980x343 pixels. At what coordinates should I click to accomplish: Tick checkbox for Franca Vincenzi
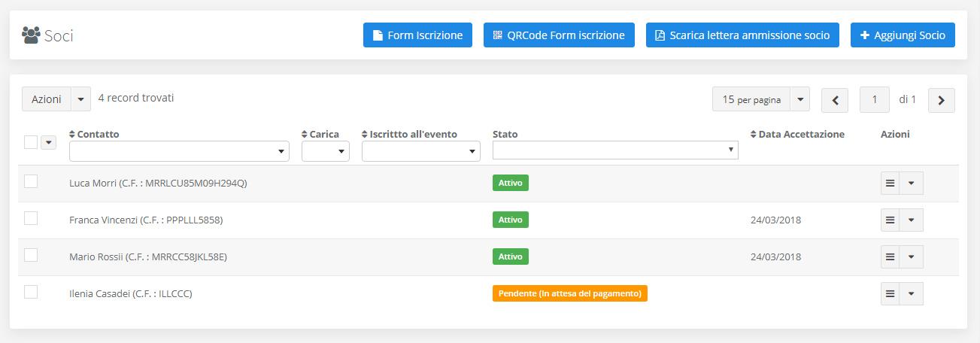[31, 217]
